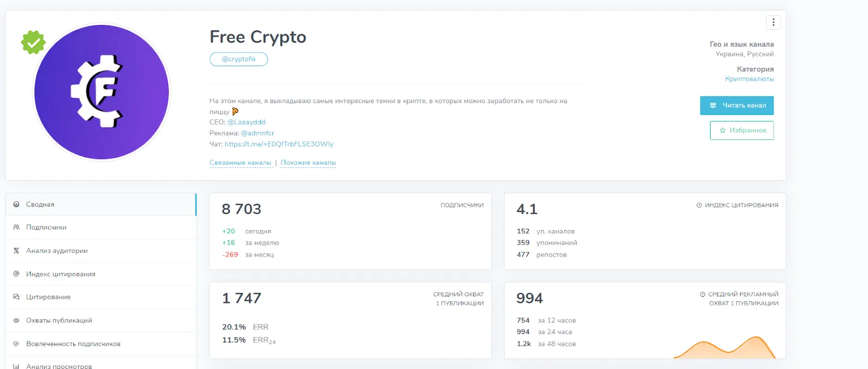Click the info icon beside ИНДЕКС ЦИТИРОВАНИЯ
The width and height of the screenshot is (868, 369).
point(699,205)
